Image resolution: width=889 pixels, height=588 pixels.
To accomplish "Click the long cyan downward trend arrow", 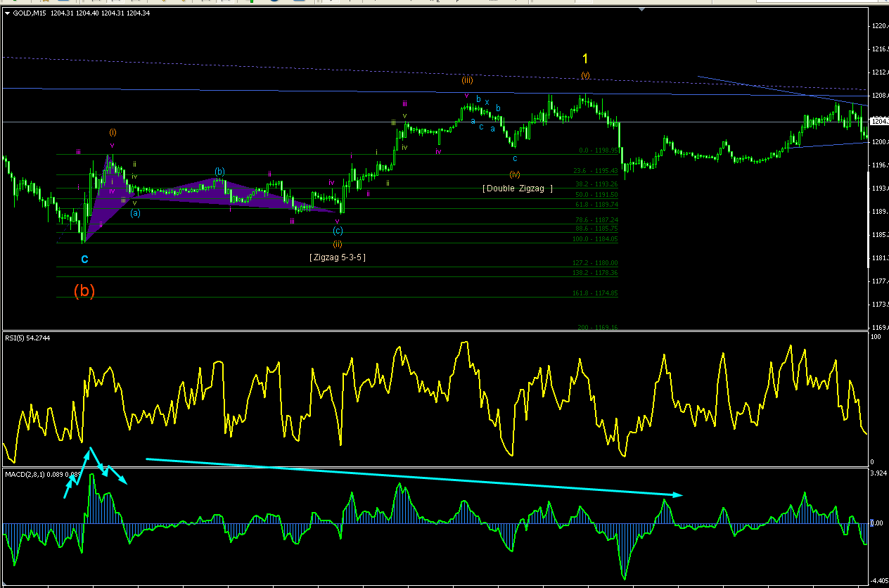I will 414,477.
